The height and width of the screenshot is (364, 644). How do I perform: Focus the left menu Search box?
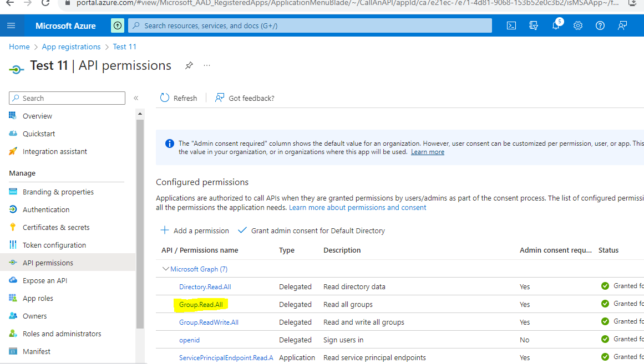67,98
